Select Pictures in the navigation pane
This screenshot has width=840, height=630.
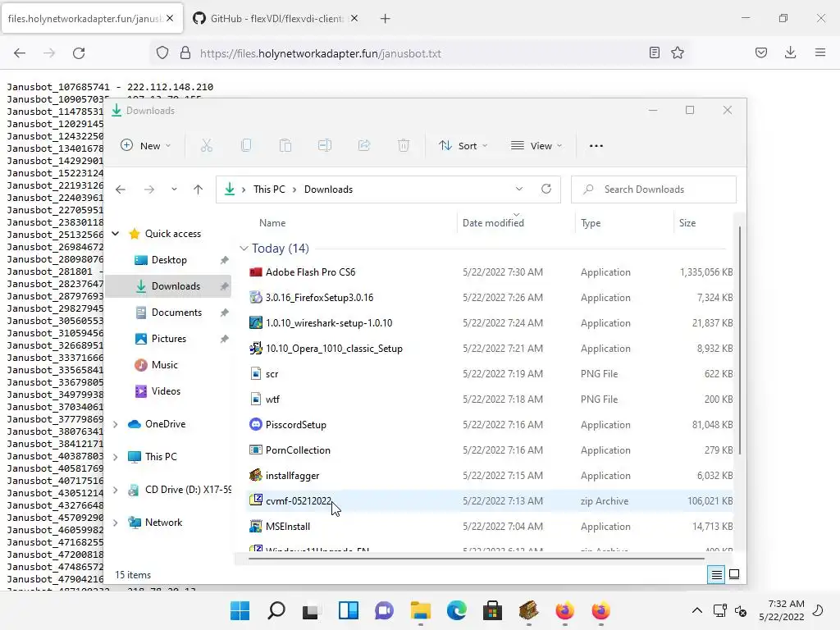169,339
